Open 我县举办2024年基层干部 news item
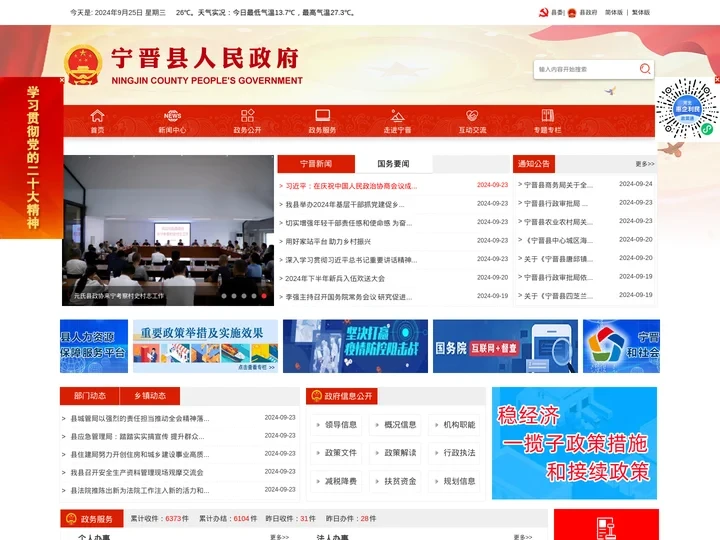Screen dimensions: 720x540 point(344,204)
